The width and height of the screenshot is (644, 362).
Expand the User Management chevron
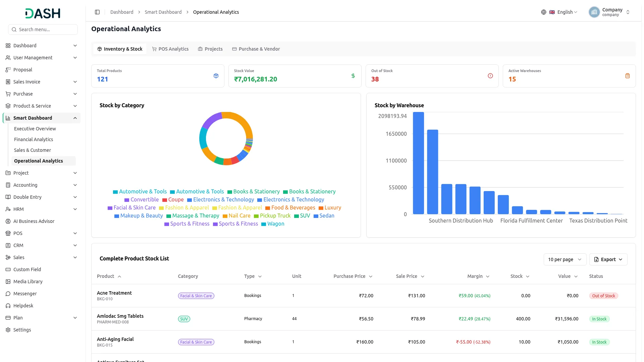coord(75,58)
